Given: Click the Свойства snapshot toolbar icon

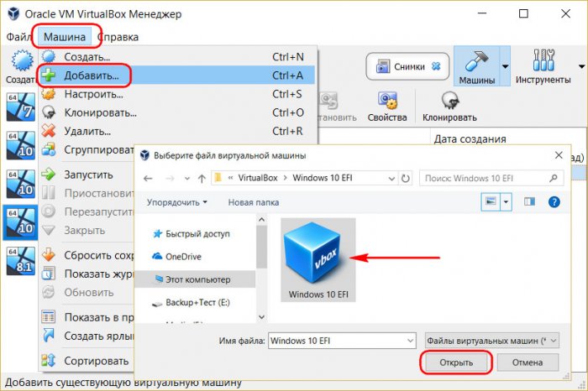Looking at the screenshot, I should [x=387, y=107].
